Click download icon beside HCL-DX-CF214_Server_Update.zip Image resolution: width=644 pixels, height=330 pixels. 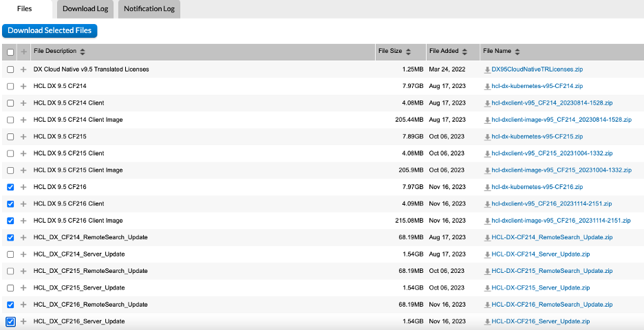click(x=487, y=255)
